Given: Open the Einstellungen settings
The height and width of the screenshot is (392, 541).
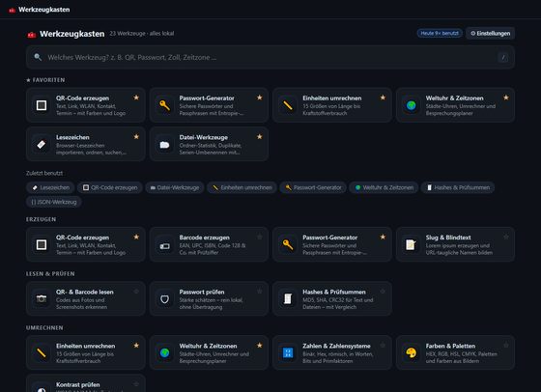Looking at the screenshot, I should pos(491,34).
